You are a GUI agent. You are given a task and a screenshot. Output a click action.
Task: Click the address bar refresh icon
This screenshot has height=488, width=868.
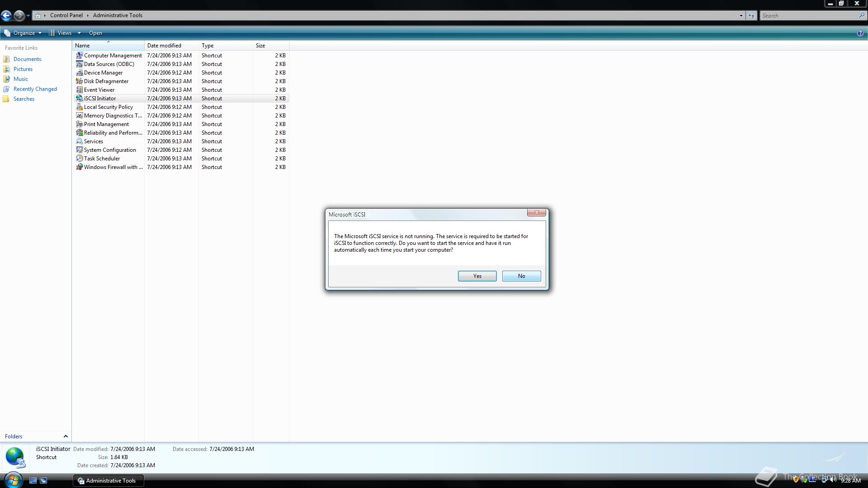[x=751, y=15]
